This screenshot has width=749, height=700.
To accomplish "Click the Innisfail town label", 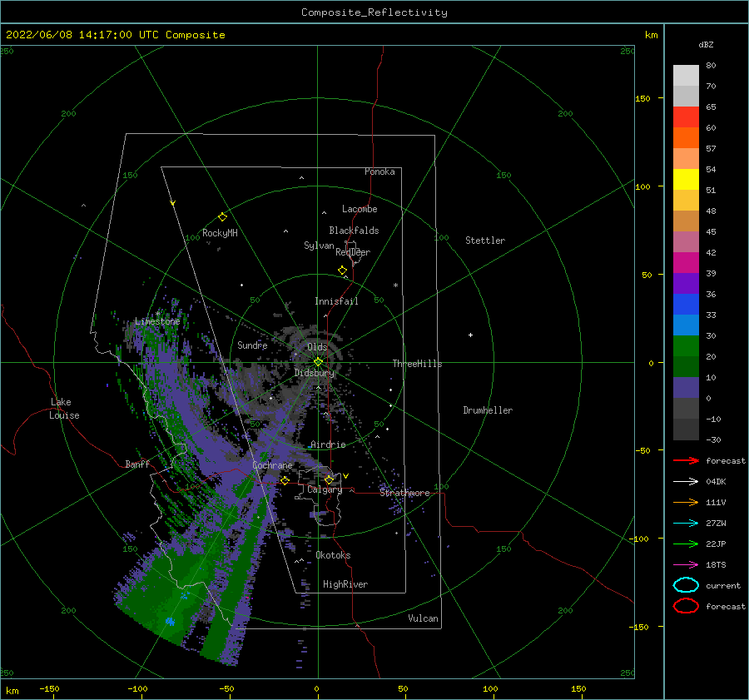I will pyautogui.click(x=336, y=301).
